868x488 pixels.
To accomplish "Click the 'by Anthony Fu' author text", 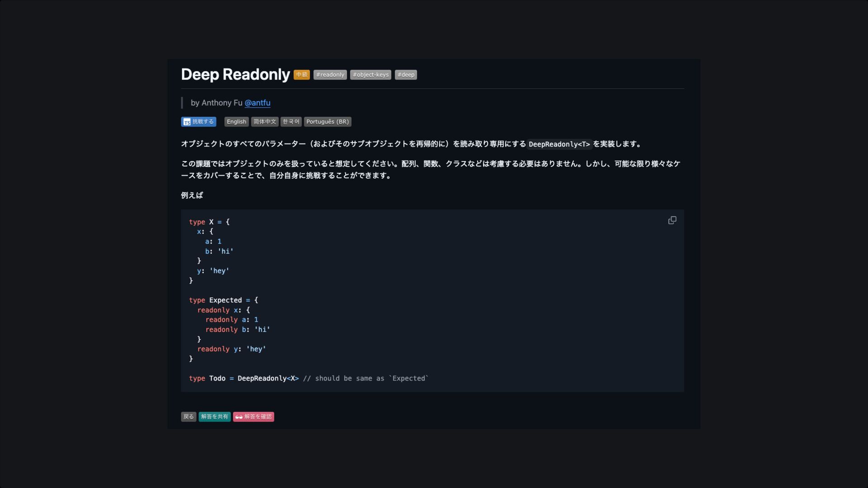I will pyautogui.click(x=217, y=103).
